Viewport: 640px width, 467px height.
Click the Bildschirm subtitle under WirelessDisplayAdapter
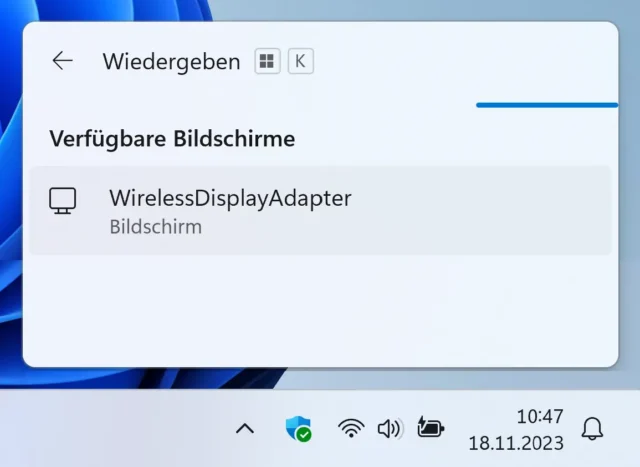pos(155,227)
